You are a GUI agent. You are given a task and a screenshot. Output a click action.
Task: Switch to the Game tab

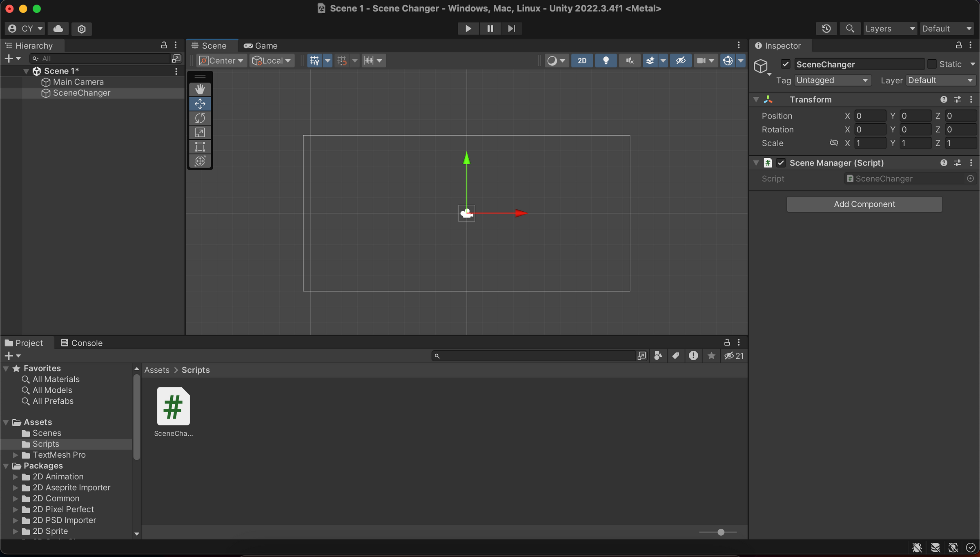(x=260, y=45)
